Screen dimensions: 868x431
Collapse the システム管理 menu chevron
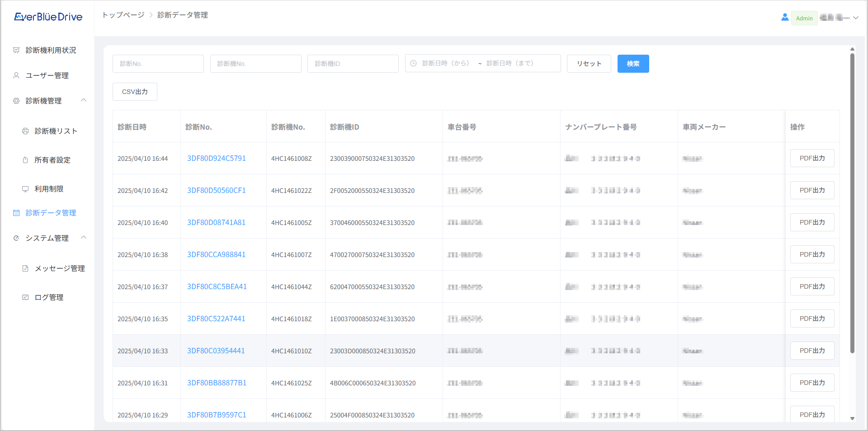84,238
